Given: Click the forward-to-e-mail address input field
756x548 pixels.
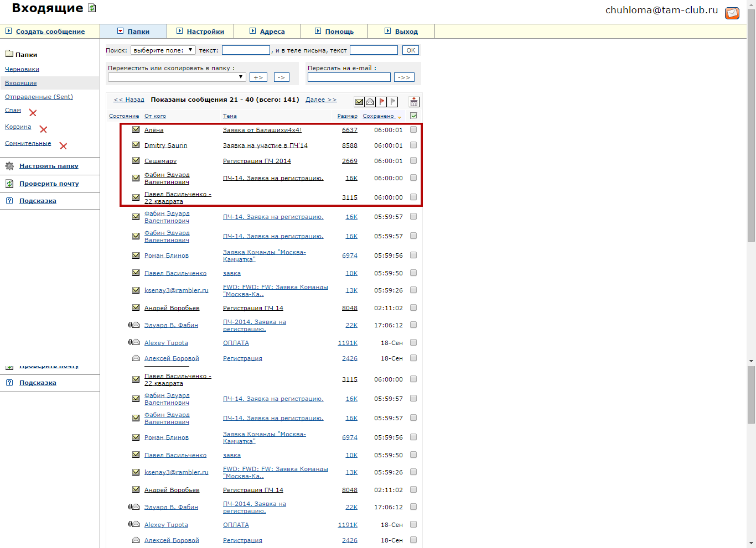Looking at the screenshot, I should (349, 77).
